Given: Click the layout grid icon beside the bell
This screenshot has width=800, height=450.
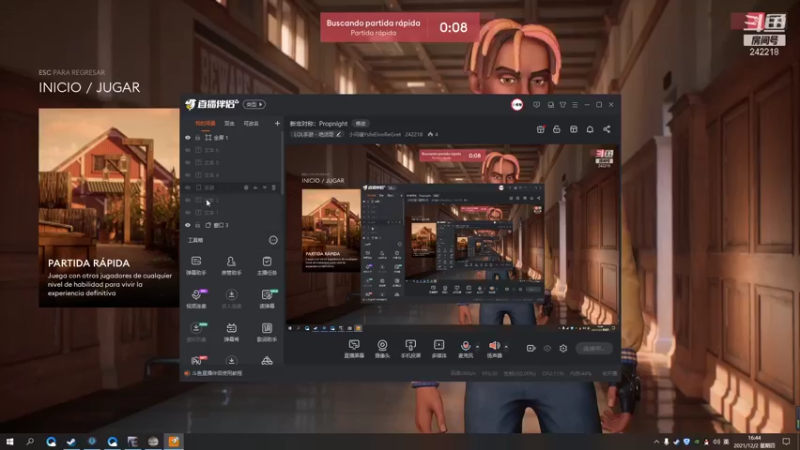Looking at the screenshot, I should click(573, 129).
